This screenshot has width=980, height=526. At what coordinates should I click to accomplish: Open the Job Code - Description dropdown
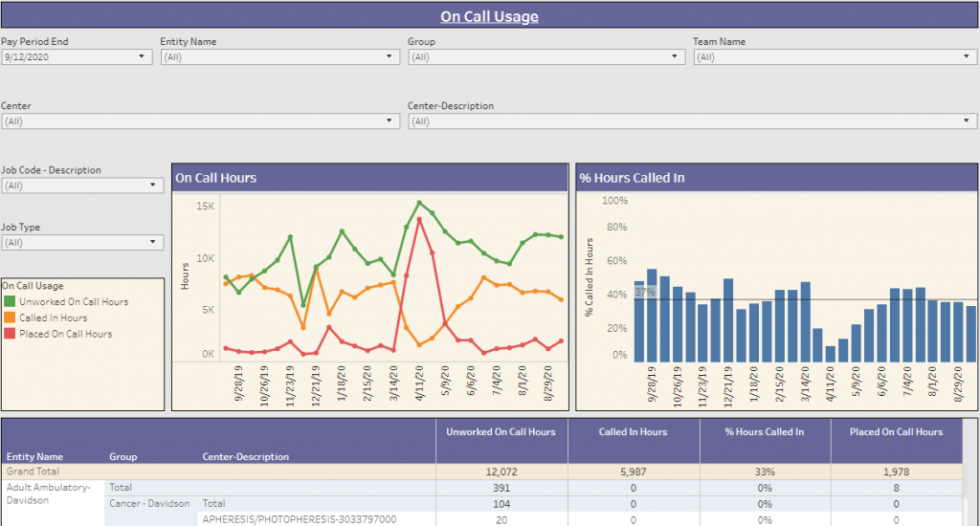(x=82, y=186)
